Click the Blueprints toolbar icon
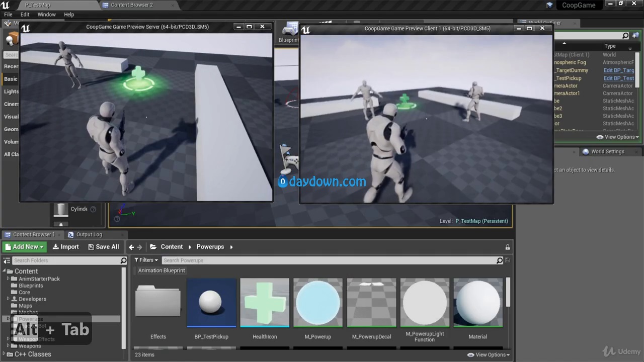Viewport: 644px width, 362px height. click(289, 29)
